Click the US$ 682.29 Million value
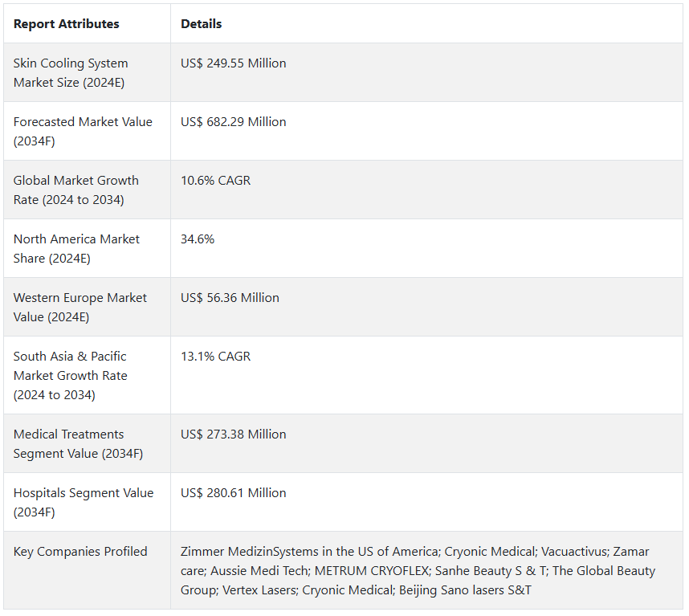 [233, 122]
